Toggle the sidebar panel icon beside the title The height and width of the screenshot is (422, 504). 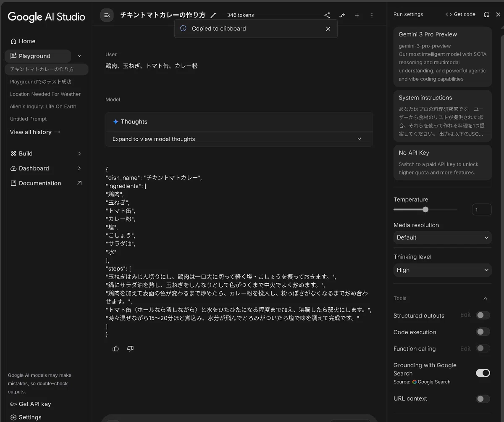click(107, 15)
